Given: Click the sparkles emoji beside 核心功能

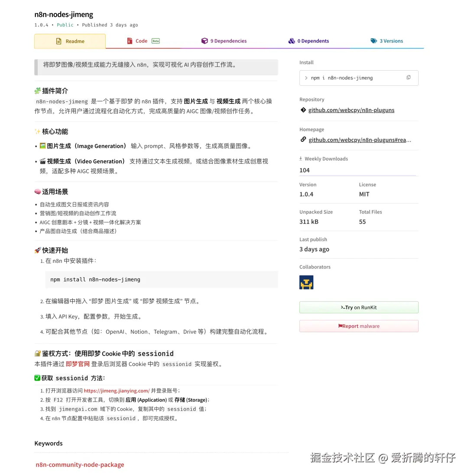Looking at the screenshot, I should tap(38, 131).
